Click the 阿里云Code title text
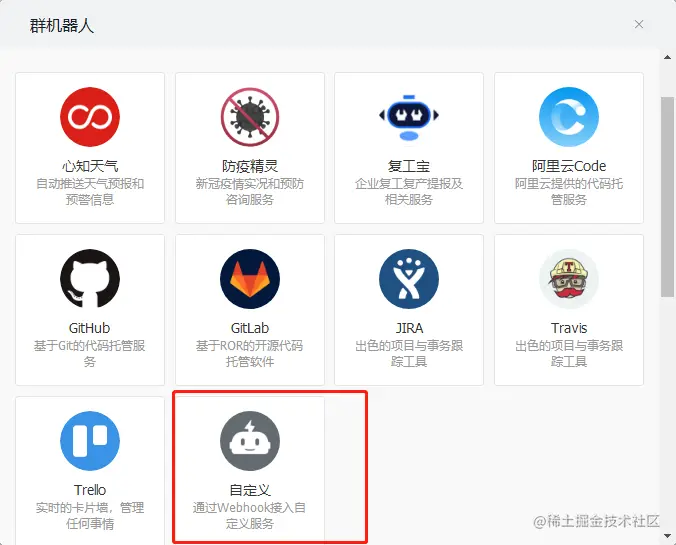 [x=569, y=166]
